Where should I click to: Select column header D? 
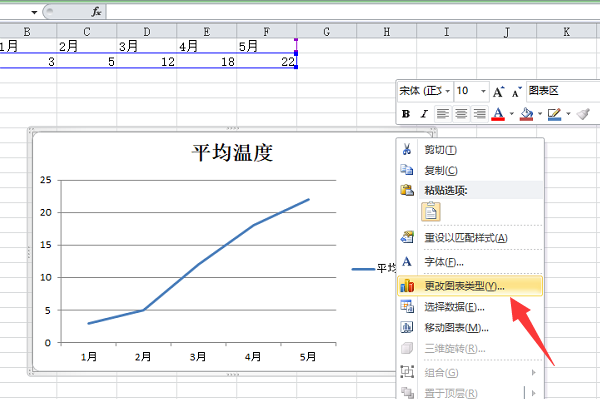click(147, 32)
